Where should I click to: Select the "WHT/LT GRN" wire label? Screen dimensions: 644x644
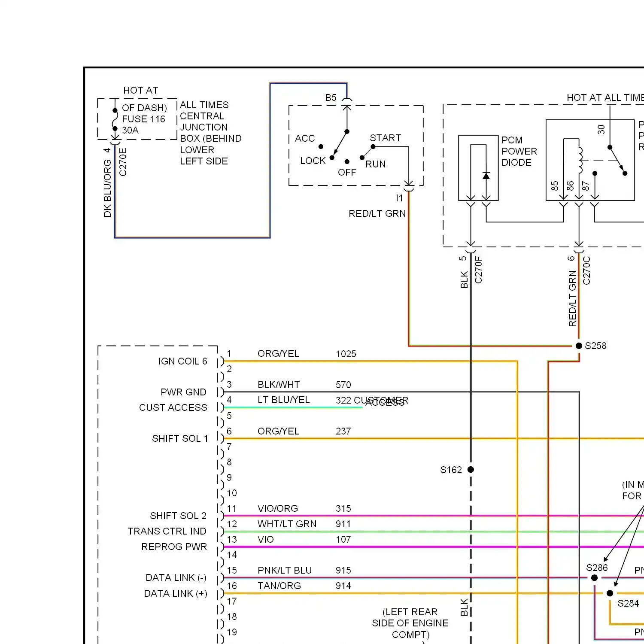(x=287, y=524)
